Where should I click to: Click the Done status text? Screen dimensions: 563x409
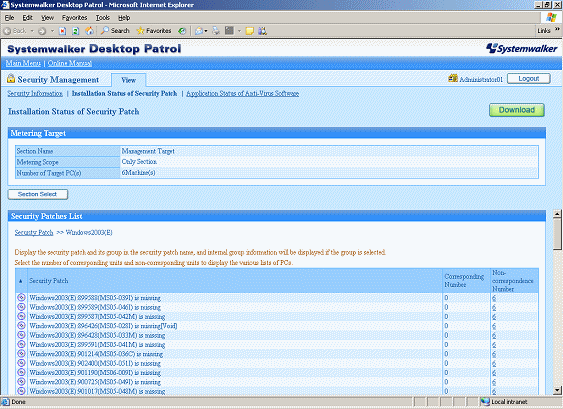click(x=18, y=401)
